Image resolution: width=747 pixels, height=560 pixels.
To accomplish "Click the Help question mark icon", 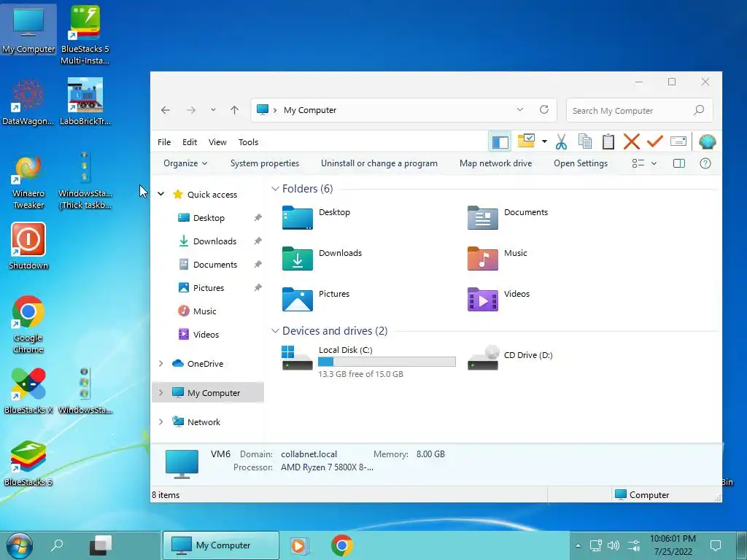I will click(x=705, y=163).
